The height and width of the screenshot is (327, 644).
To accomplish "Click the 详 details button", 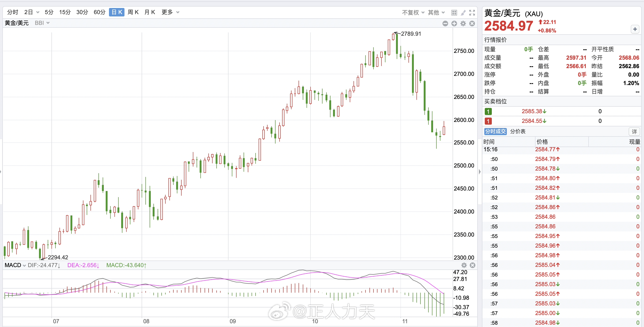I will 634,132.
